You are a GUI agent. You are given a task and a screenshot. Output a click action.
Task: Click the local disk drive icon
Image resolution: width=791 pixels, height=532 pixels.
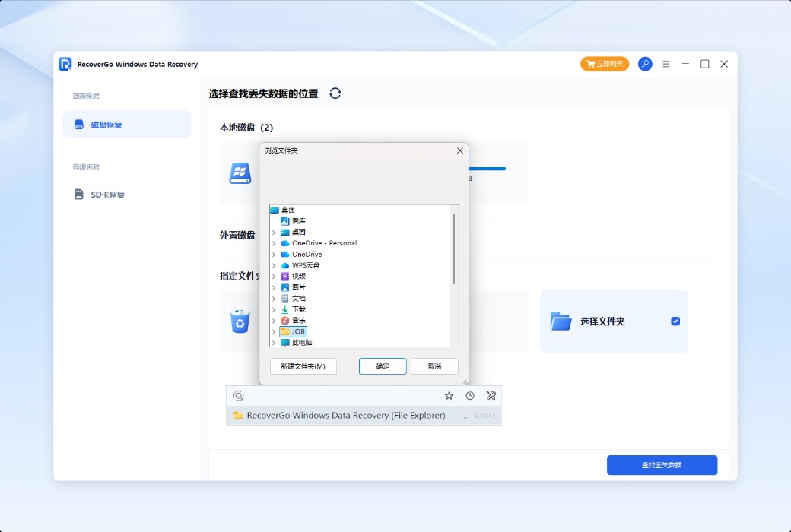pos(239,173)
